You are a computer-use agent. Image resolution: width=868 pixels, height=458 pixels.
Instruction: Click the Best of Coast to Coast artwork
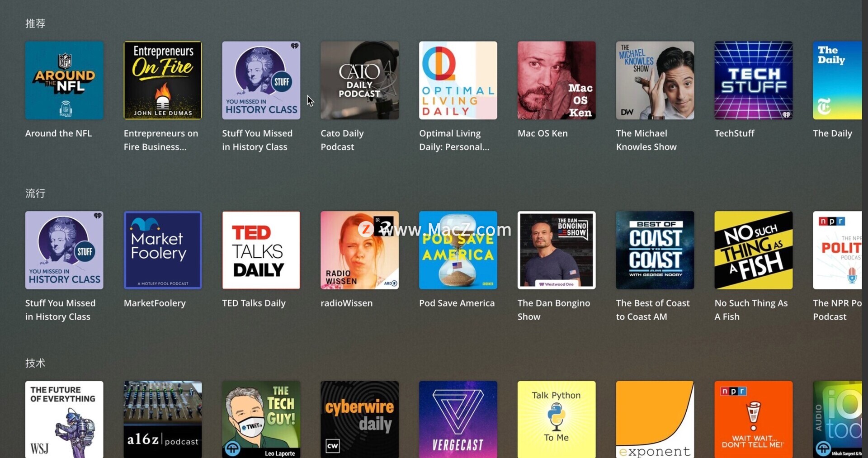pyautogui.click(x=655, y=250)
